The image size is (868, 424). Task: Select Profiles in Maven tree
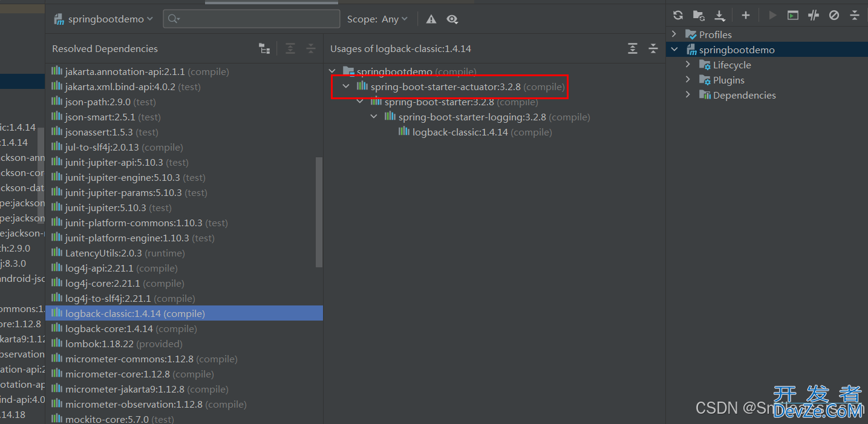(715, 34)
